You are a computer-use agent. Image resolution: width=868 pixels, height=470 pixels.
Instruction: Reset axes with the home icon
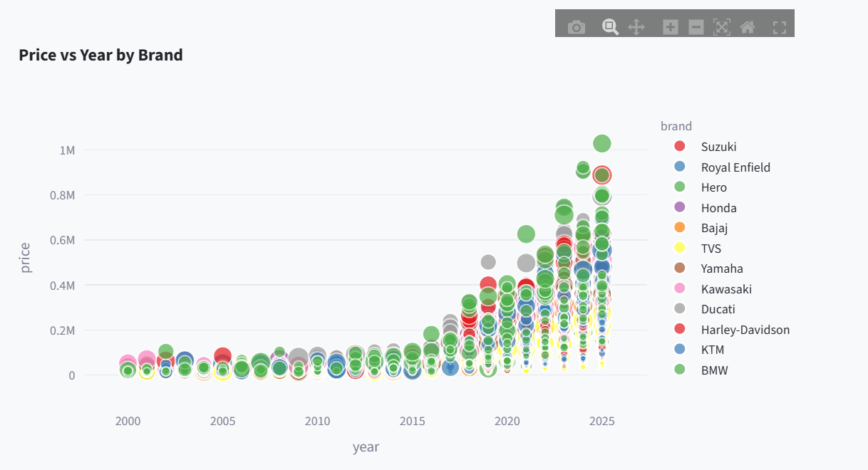pos(748,27)
